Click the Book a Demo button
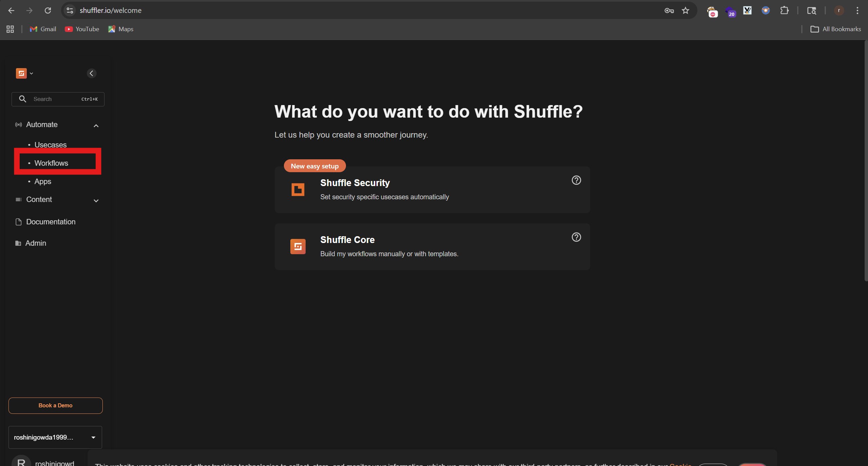 (56, 405)
